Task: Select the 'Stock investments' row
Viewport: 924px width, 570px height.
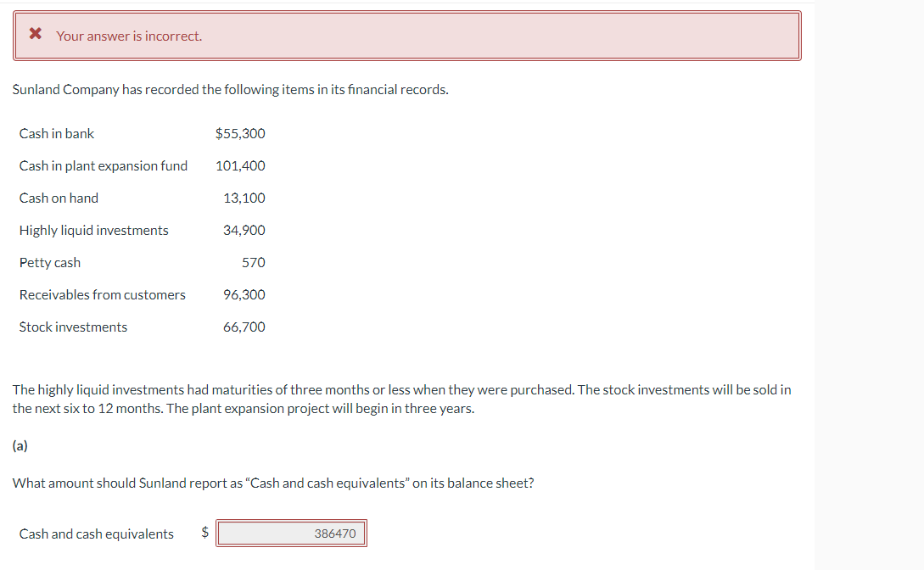Action: pos(73,327)
